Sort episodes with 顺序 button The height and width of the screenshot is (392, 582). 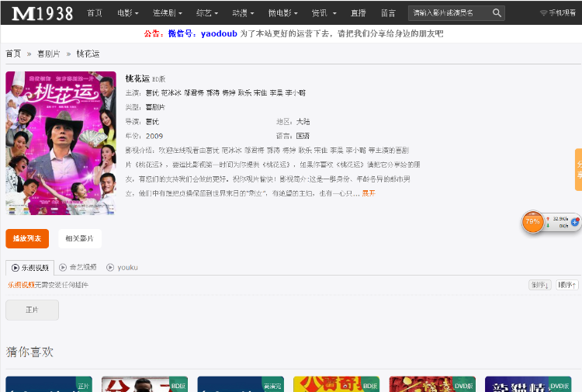(x=567, y=285)
